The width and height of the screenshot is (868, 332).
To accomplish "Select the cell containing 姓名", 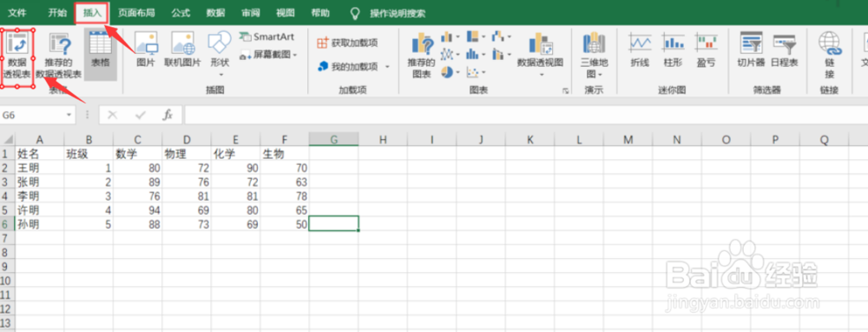I will tap(39, 154).
